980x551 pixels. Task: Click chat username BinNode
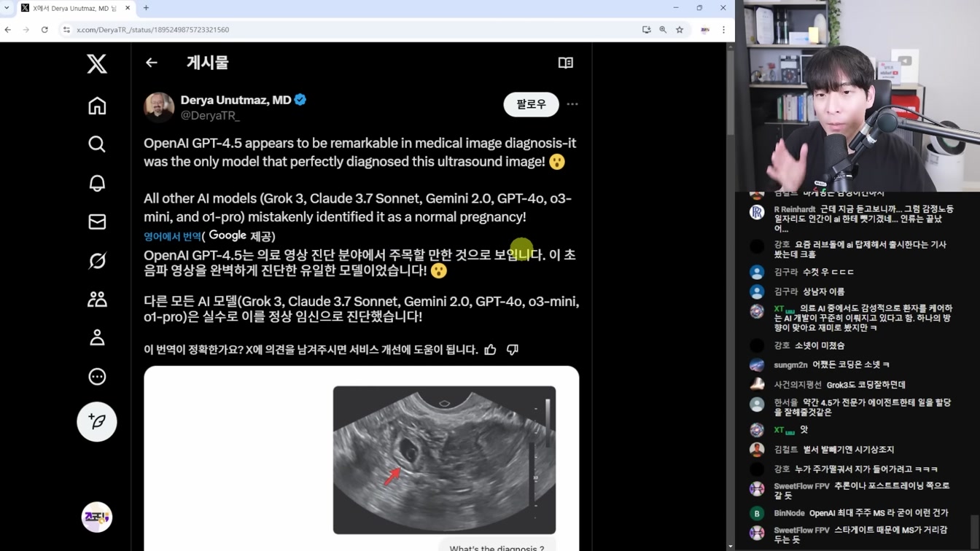coord(789,513)
